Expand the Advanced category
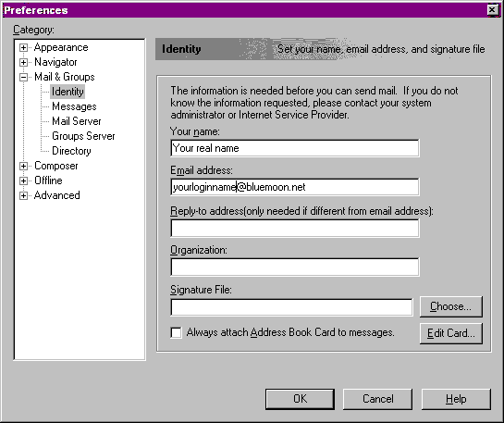 23,195
